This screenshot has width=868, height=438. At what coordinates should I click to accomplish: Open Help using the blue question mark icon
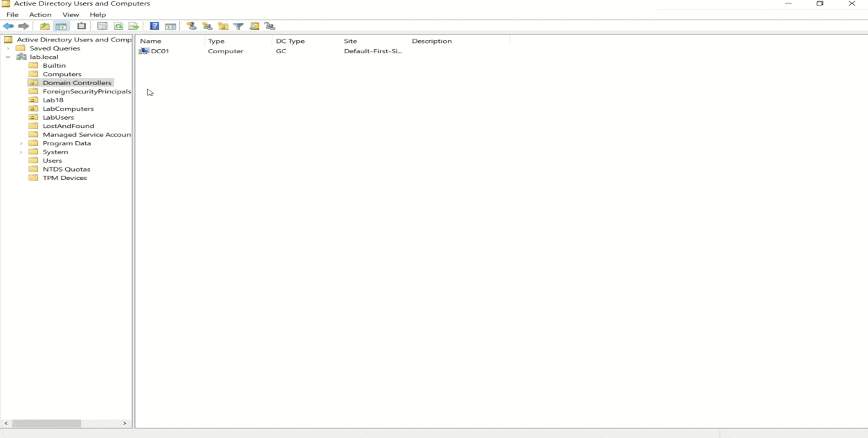click(154, 26)
